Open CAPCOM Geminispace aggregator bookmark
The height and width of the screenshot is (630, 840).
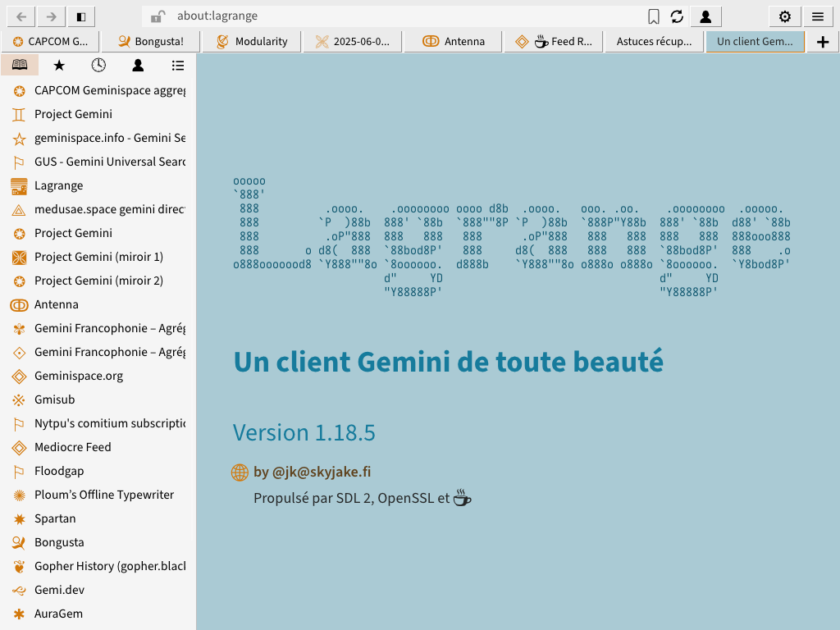(x=98, y=90)
